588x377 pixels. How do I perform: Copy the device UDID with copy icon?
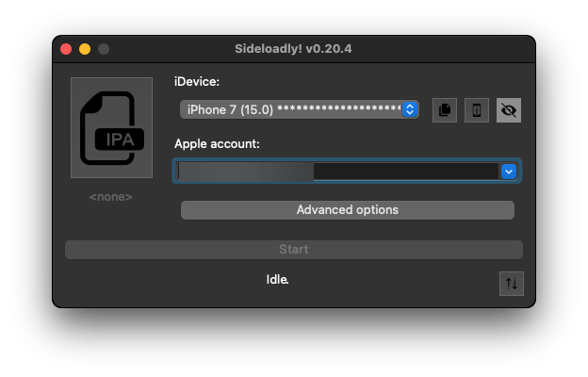pyautogui.click(x=445, y=110)
